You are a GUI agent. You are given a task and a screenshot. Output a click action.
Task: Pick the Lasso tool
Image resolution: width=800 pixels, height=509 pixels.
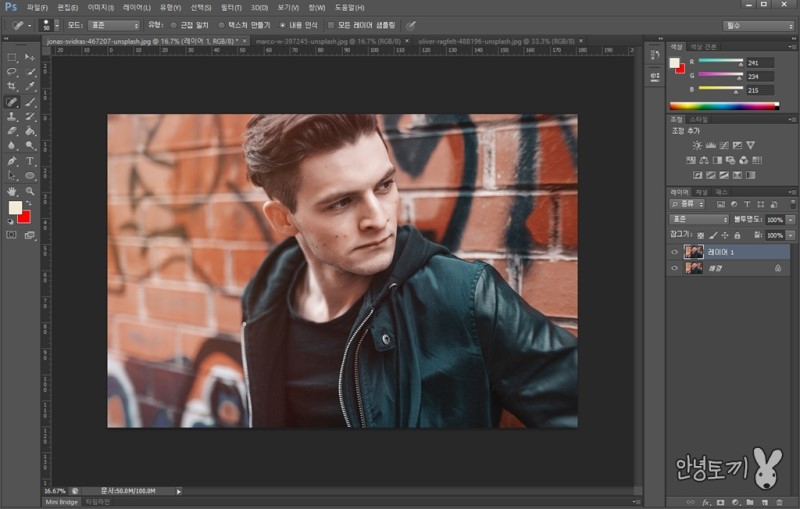12,72
